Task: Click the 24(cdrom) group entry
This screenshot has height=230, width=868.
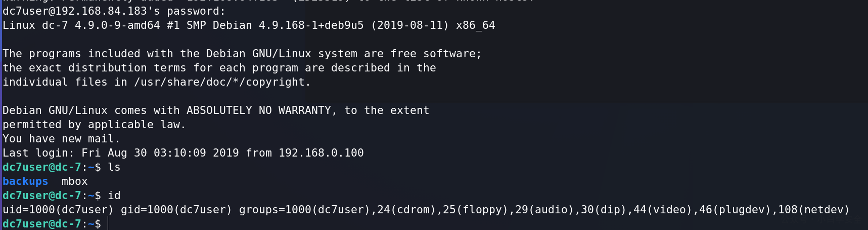Action: pyautogui.click(x=406, y=210)
